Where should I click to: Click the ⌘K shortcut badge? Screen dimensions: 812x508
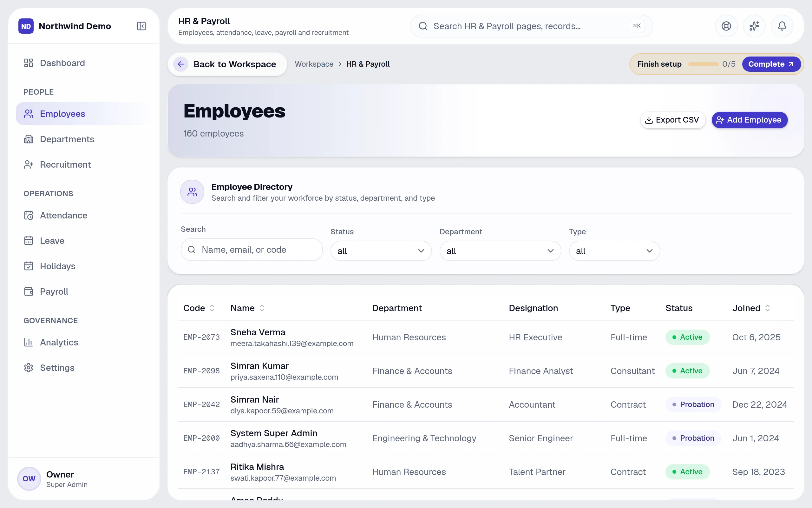click(637, 26)
